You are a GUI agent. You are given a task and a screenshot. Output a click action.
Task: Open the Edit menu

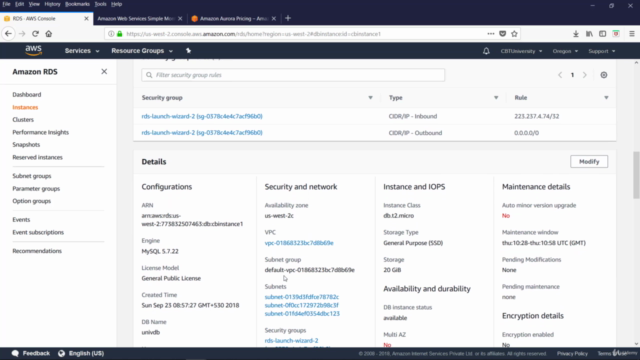pyautogui.click(x=19, y=4)
